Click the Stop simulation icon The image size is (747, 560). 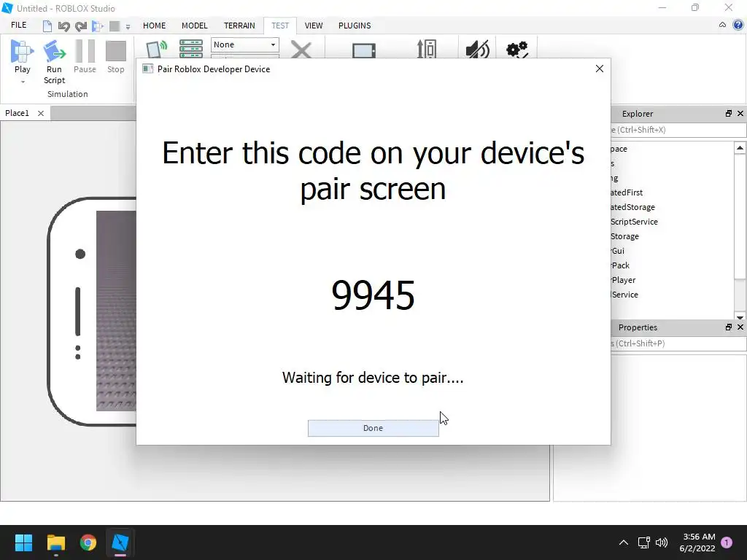[x=115, y=51]
